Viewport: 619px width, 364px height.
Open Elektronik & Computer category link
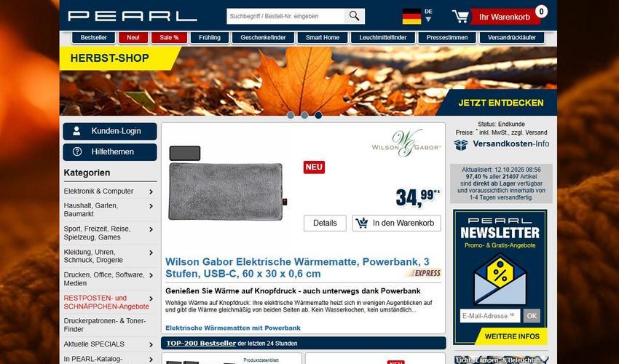pyautogui.click(x=99, y=191)
